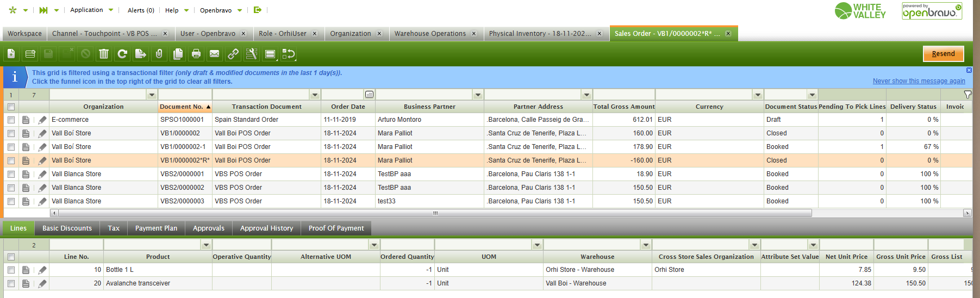Check the SPSO1000001 order row
980x298 pixels.
click(11, 120)
